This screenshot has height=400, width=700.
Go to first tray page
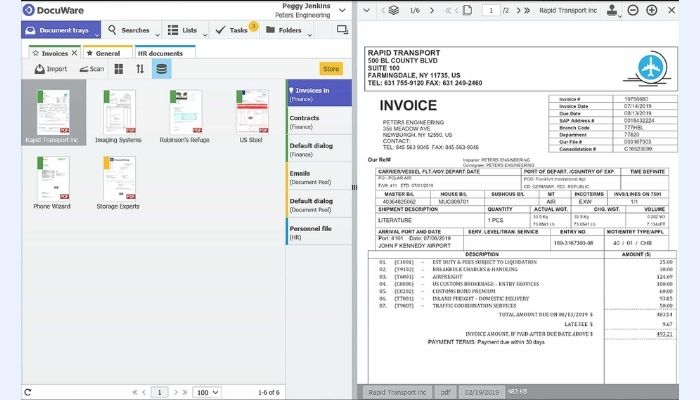coord(135,392)
